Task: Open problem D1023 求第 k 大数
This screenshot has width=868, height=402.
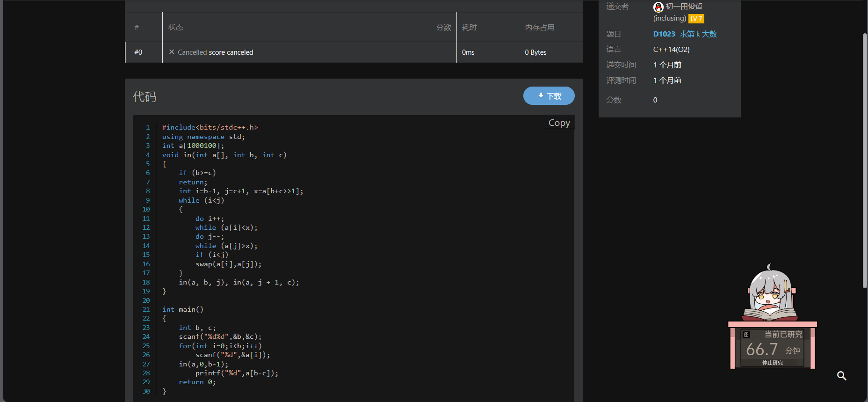Action: tap(685, 34)
